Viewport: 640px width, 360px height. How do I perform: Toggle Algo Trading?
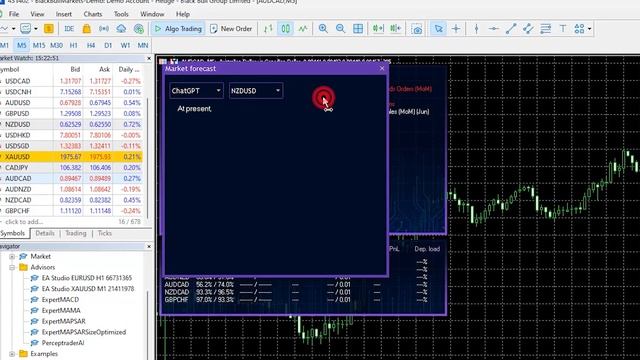tap(178, 29)
